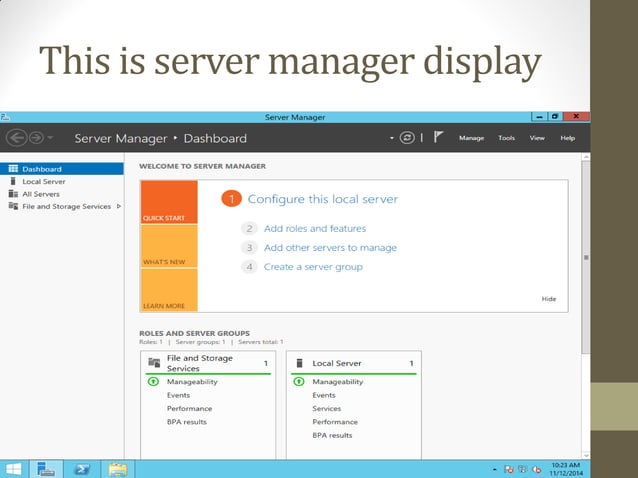Open the LEARN MORE orange tile
This screenshot has width=638, height=478.
169,290
